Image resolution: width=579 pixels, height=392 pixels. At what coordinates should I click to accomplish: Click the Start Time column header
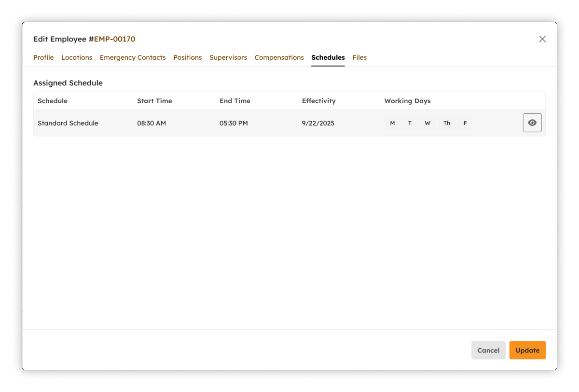(x=154, y=101)
